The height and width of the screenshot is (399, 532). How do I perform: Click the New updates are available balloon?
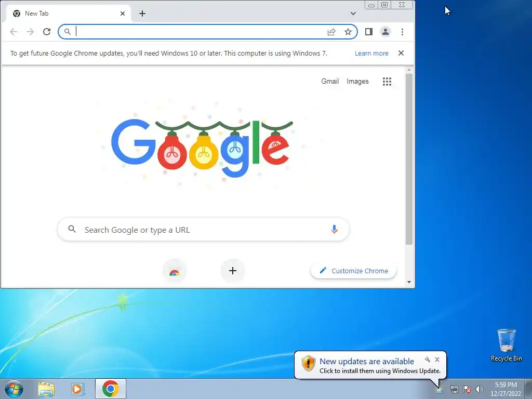(370, 365)
